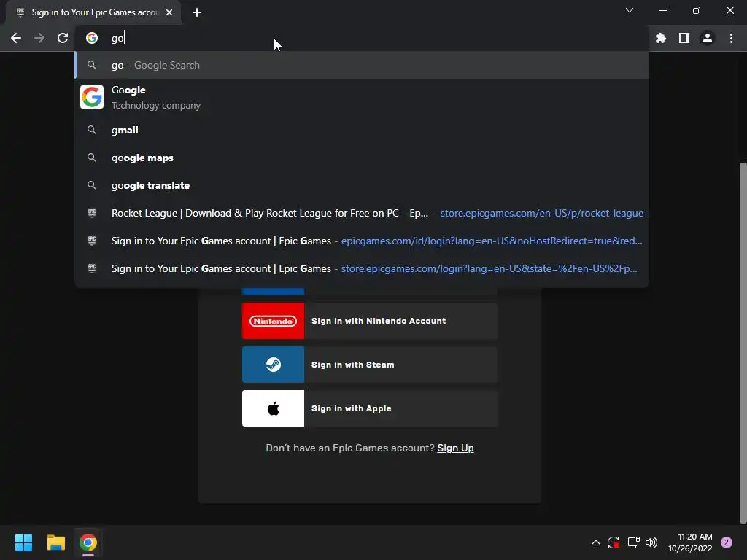Click the magnifier icon beside gmail

tap(92, 130)
